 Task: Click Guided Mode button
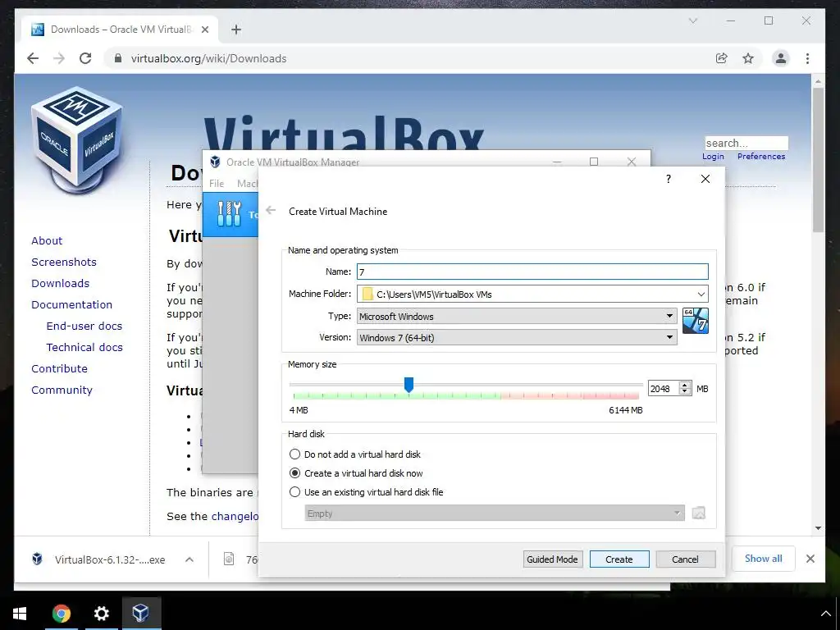click(x=552, y=559)
